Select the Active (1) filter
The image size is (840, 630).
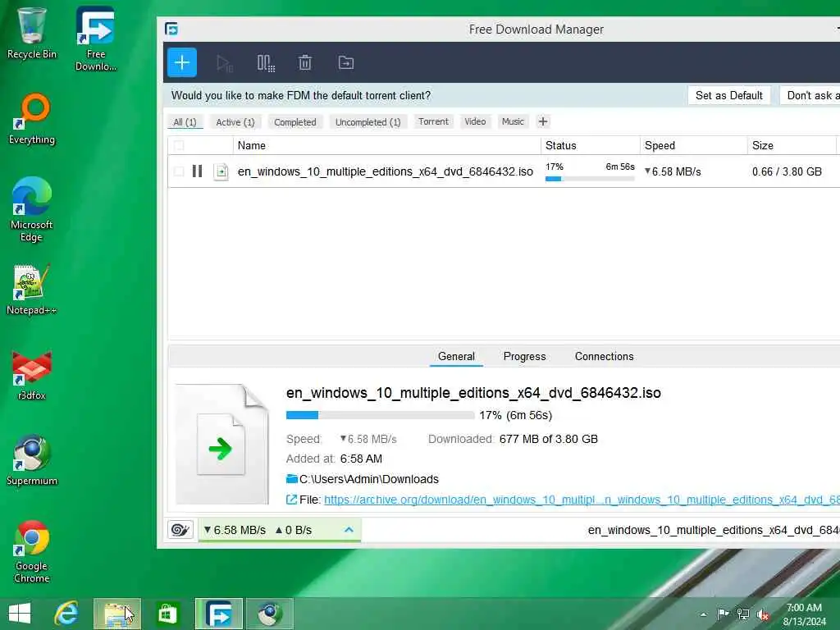tap(235, 122)
